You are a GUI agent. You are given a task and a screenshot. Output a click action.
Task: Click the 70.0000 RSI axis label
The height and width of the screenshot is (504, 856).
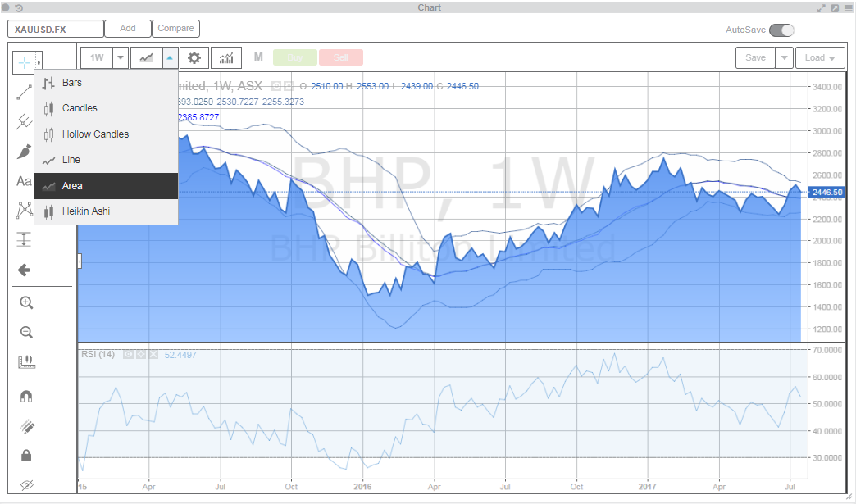click(x=827, y=350)
